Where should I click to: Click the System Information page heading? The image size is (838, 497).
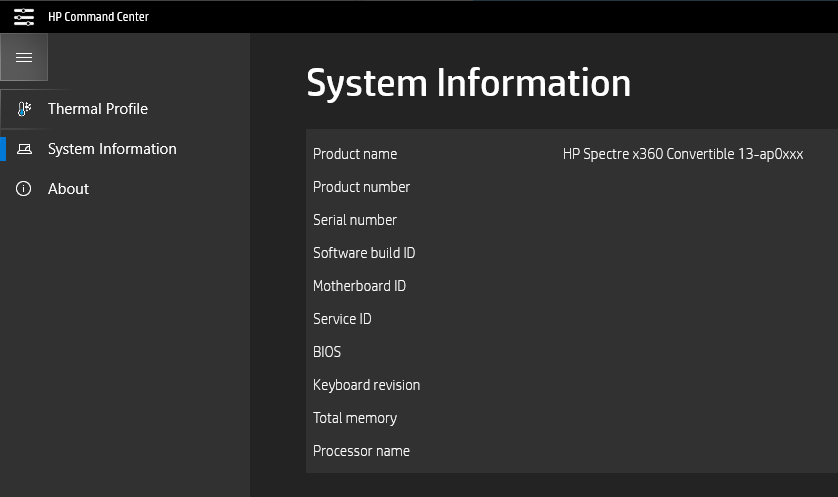(469, 83)
